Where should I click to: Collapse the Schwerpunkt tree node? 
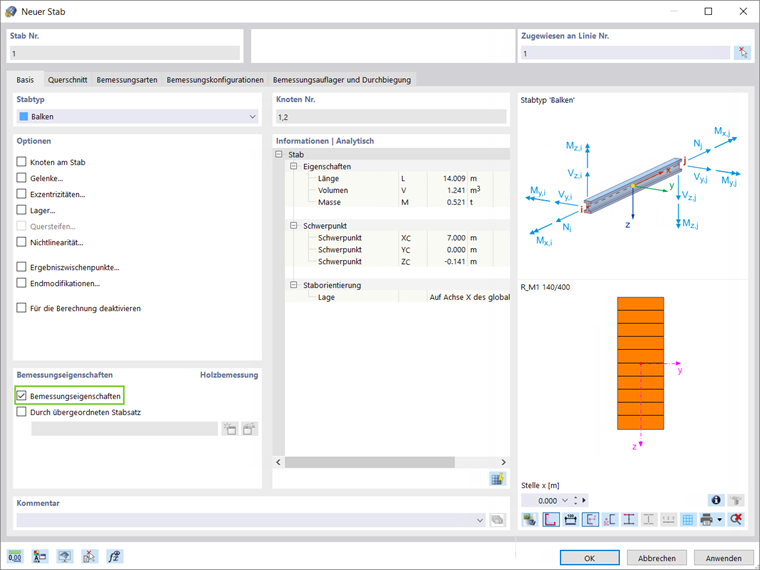coord(293,226)
